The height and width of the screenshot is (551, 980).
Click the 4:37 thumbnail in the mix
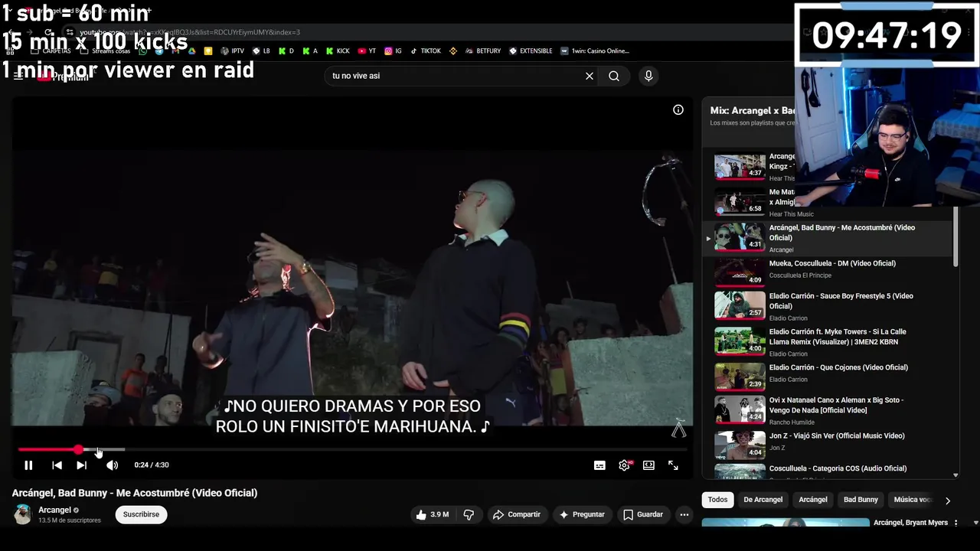pyautogui.click(x=740, y=167)
